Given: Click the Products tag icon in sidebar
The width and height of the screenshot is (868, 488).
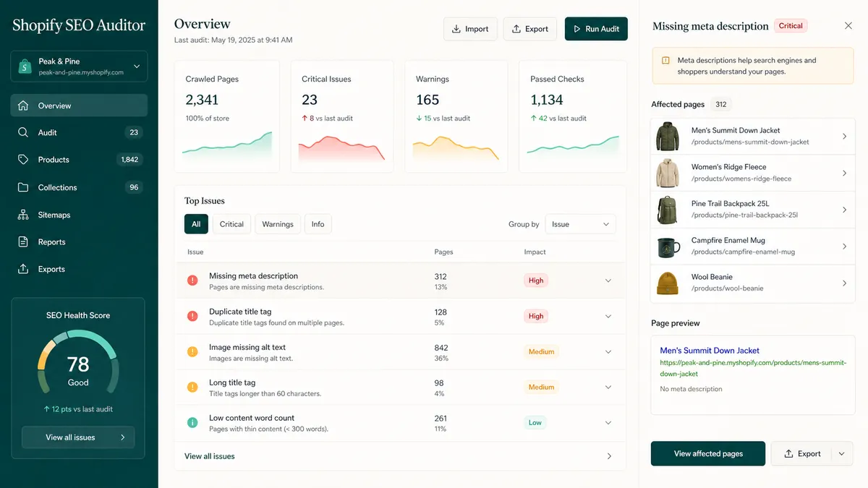Looking at the screenshot, I should click(x=24, y=160).
